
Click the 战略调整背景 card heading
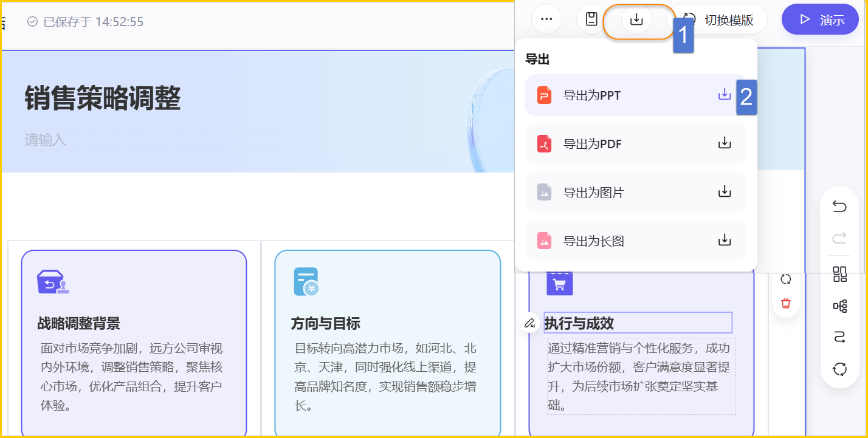(x=79, y=323)
